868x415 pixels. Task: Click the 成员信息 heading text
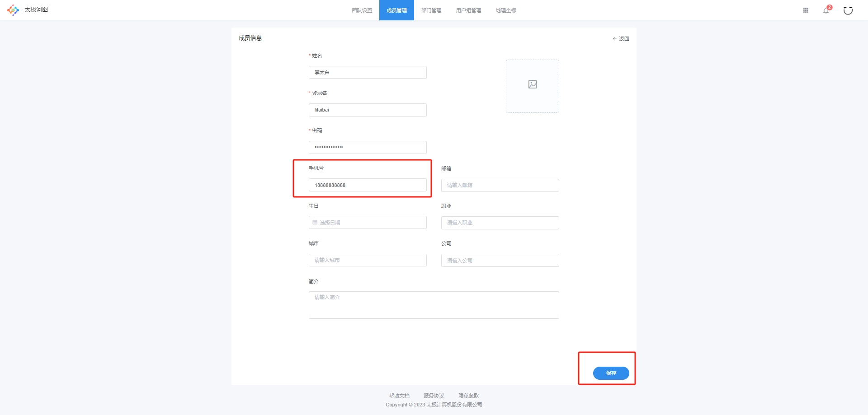pos(250,38)
